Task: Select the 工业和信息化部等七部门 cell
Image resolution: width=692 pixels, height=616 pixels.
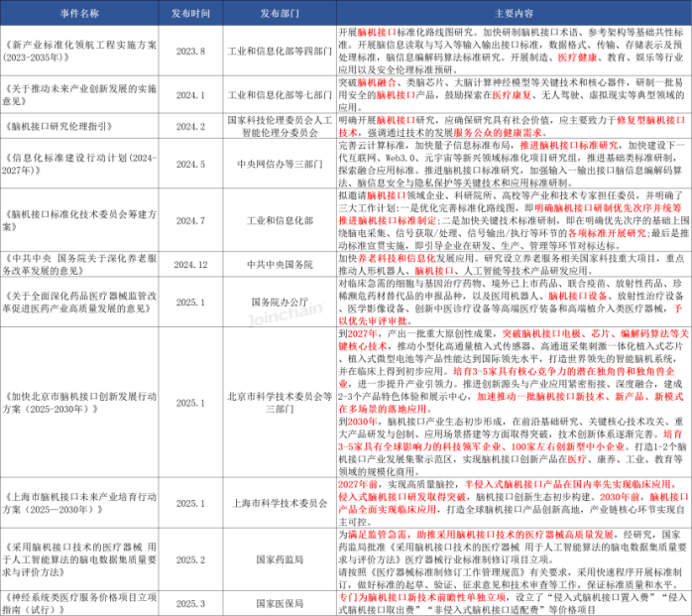Action: tap(280, 94)
